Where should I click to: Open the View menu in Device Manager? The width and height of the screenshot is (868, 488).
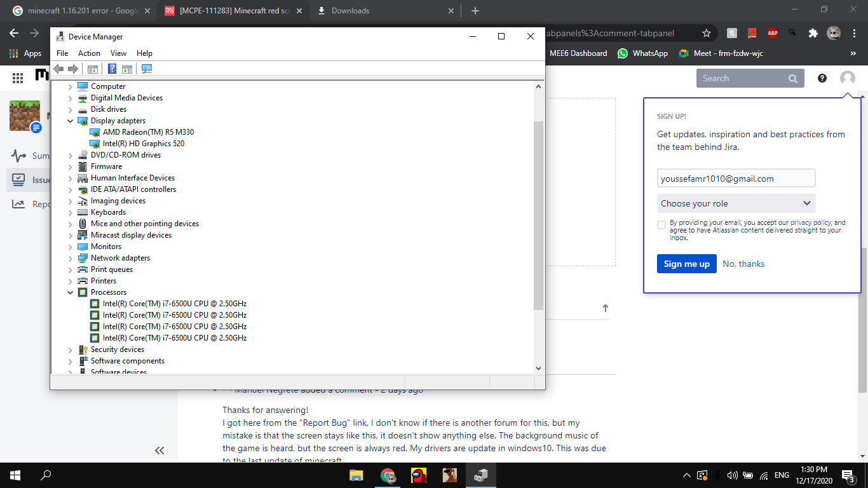coord(118,53)
